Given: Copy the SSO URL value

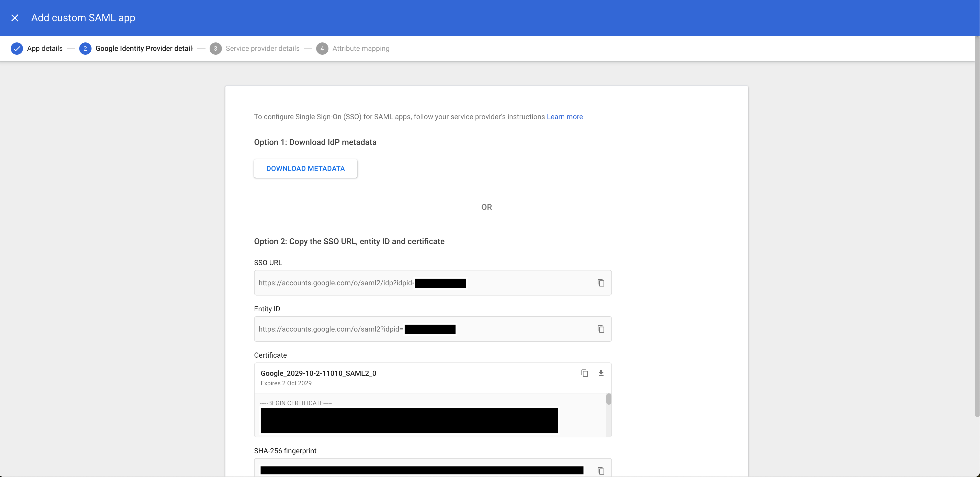Looking at the screenshot, I should pos(601,283).
